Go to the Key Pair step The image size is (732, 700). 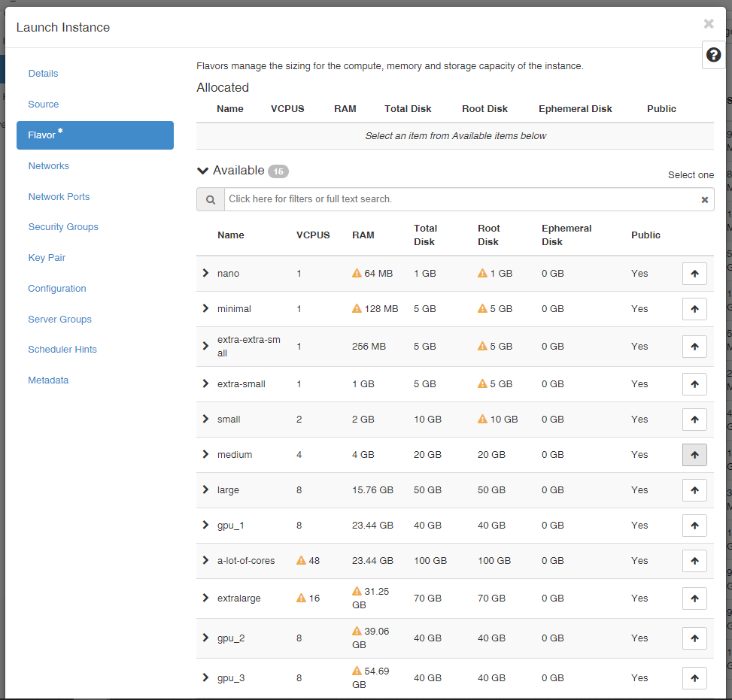47,258
